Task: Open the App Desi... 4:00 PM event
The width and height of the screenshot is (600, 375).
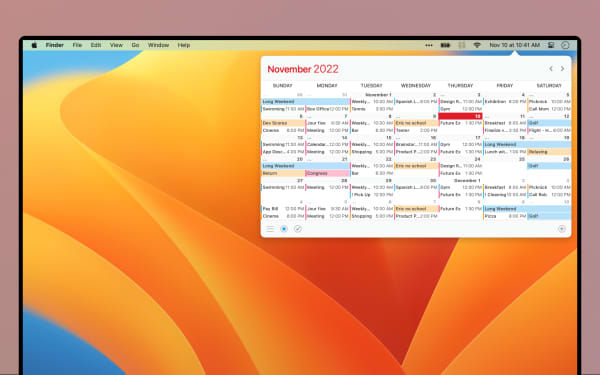Action: [283, 152]
